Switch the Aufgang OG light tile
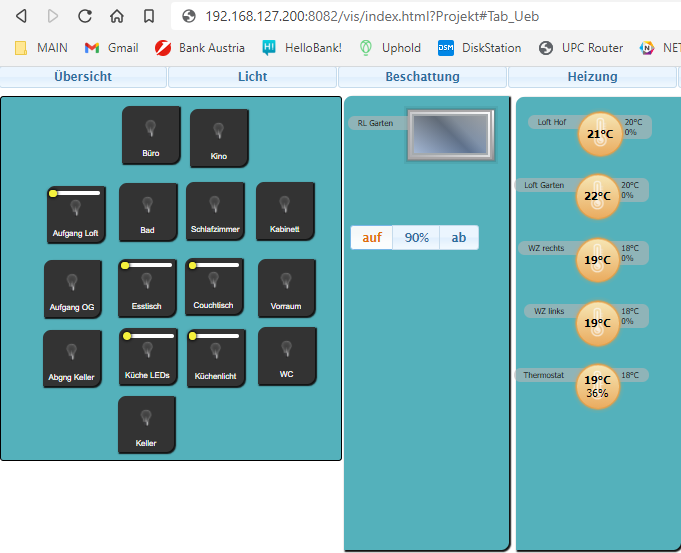681x553 pixels. pyautogui.click(x=73, y=289)
